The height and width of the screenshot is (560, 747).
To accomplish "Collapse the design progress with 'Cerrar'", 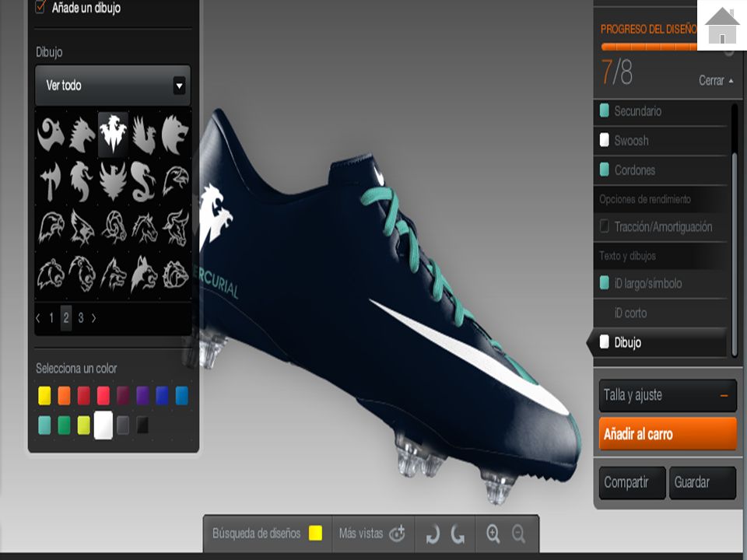I will point(716,80).
